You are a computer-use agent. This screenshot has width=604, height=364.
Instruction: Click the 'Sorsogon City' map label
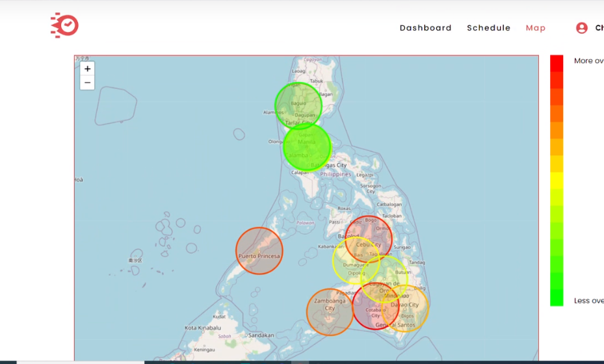coord(371,188)
